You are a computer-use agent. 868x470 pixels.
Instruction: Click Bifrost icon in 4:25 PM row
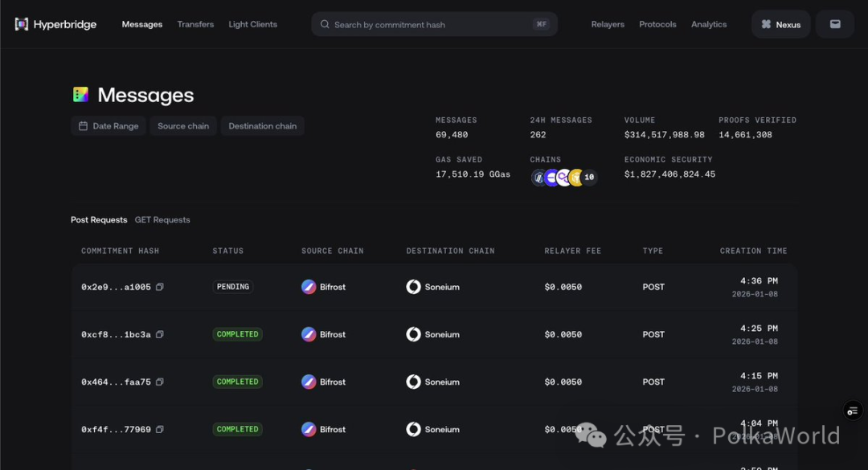tap(309, 334)
